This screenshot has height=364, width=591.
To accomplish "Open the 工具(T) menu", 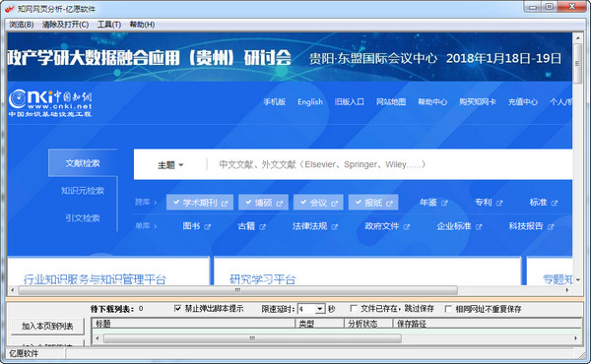I will coord(109,25).
